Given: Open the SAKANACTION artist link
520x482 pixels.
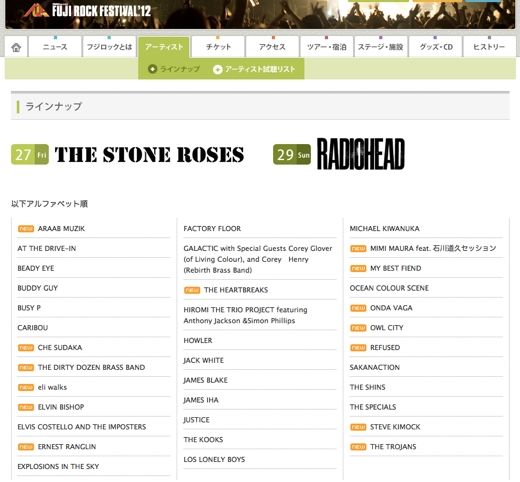Looking at the screenshot, I should [x=375, y=367].
